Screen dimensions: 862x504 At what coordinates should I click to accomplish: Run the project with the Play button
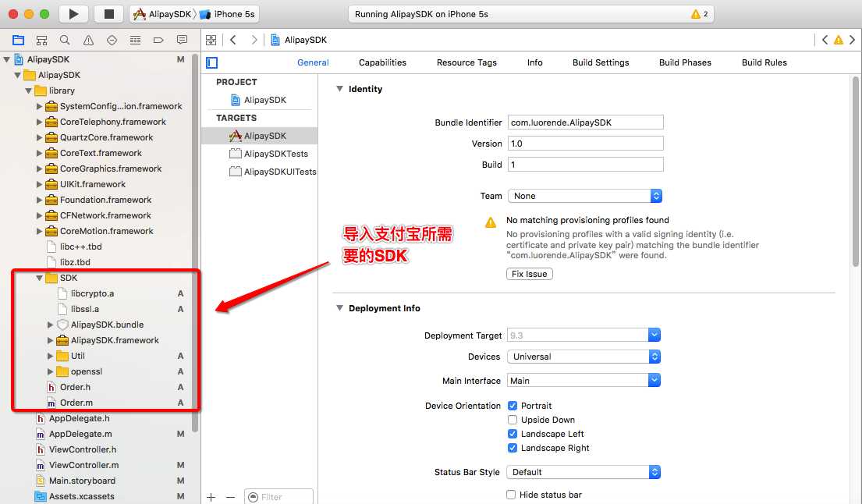[x=73, y=14]
